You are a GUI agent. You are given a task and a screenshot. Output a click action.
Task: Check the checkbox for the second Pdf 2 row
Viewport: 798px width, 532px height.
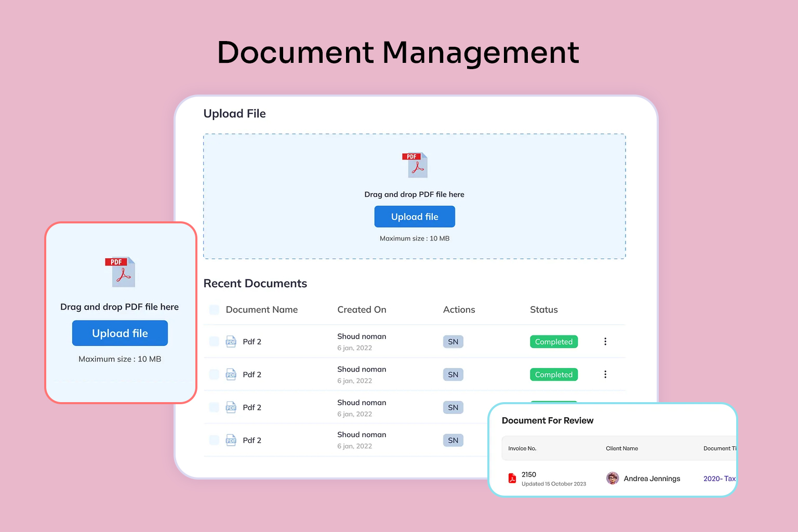[x=214, y=375]
